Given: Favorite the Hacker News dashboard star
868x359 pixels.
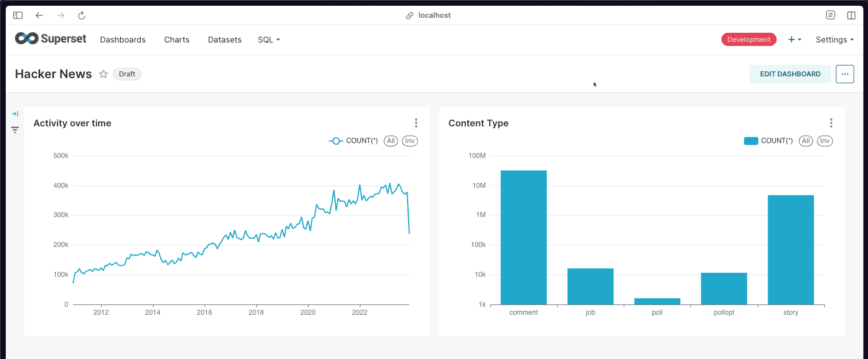Looking at the screenshot, I should pos(103,74).
